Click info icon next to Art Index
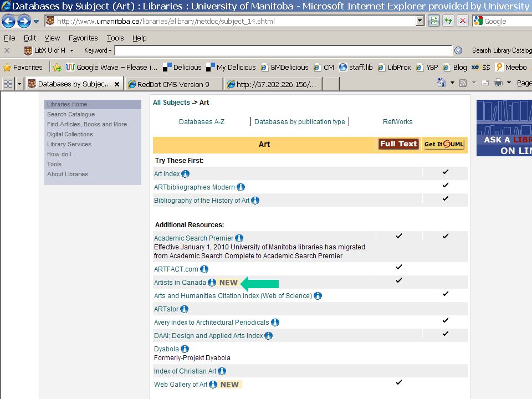532x399 pixels. [x=185, y=174]
